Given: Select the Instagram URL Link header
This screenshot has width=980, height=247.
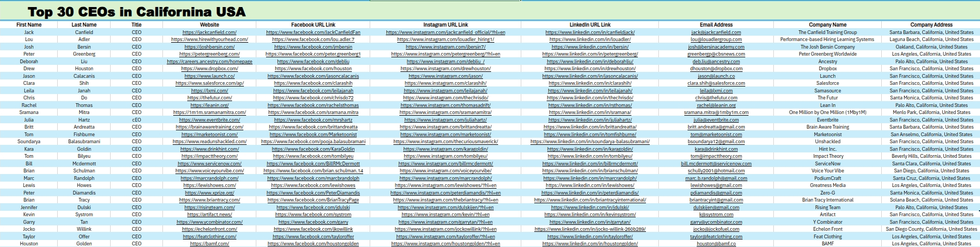Looking at the screenshot, I should point(445,25).
